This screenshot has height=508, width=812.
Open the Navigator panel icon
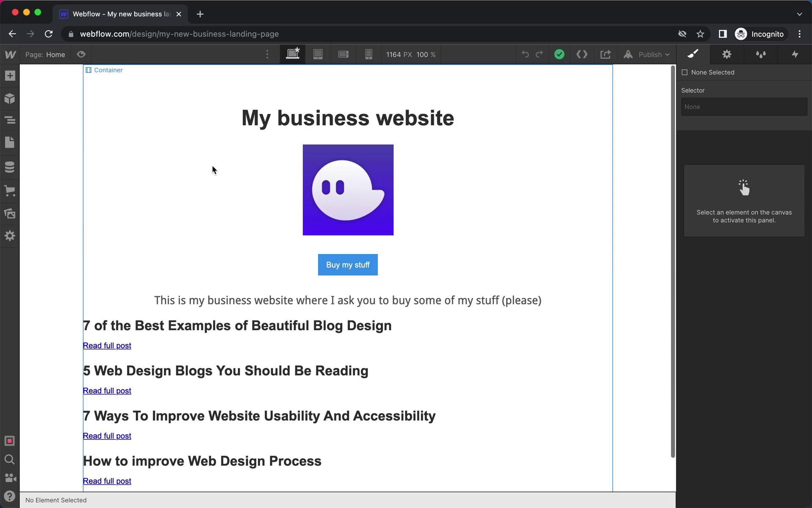(10, 120)
